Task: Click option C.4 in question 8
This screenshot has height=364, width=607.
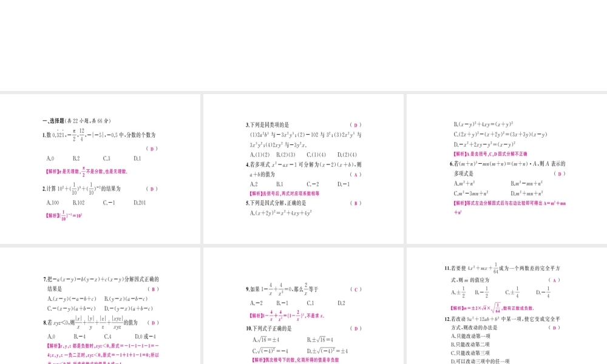Action: [107, 337]
